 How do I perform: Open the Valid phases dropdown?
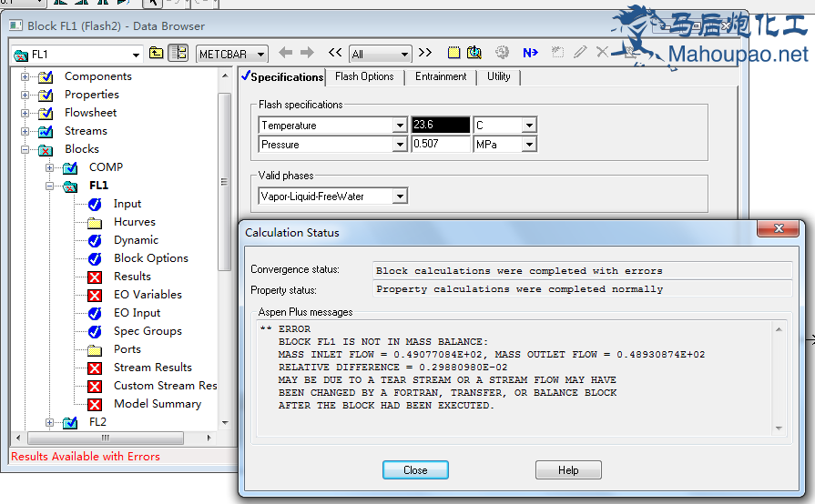point(400,196)
